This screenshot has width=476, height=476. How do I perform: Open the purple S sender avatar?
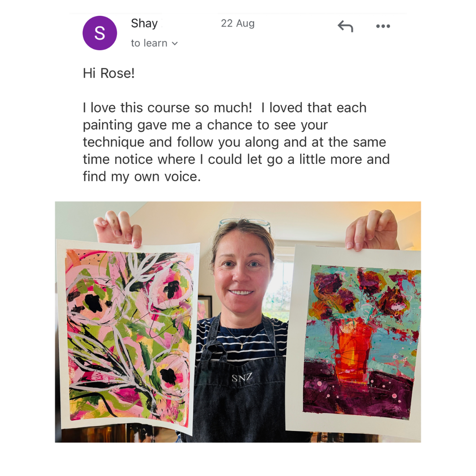[100, 33]
